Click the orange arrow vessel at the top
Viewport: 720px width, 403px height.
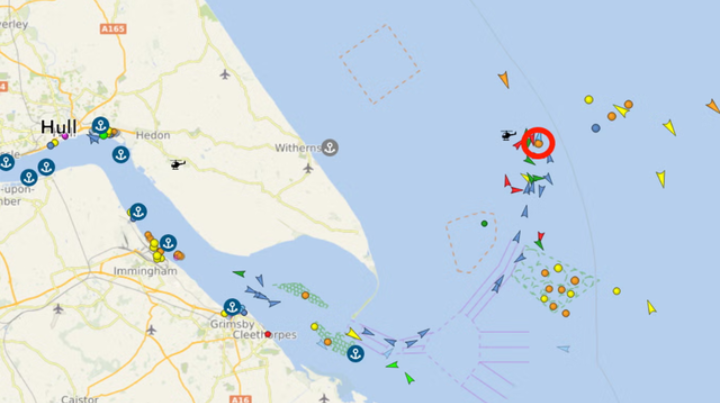(x=504, y=79)
